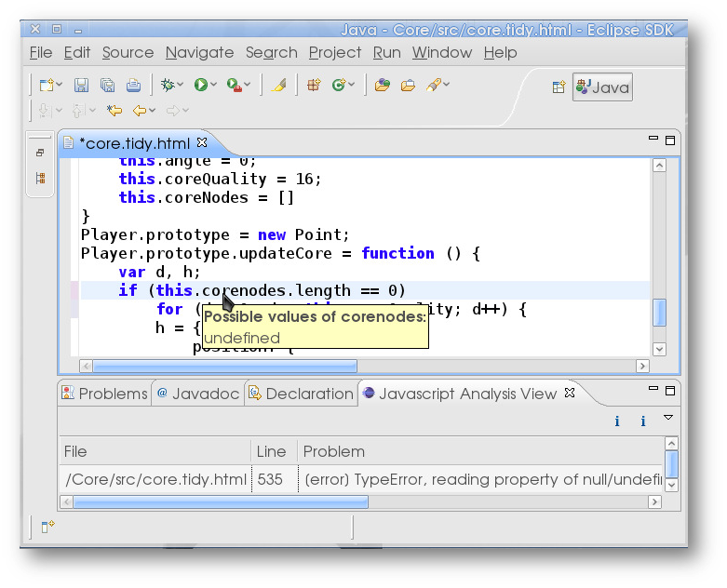Click the yellow highlighter pen toolbar icon
Image resolution: width=727 pixels, height=588 pixels.
278,86
